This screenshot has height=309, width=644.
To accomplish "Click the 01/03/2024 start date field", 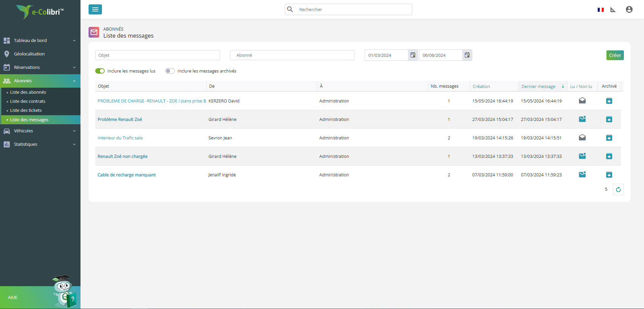I will coord(386,55).
